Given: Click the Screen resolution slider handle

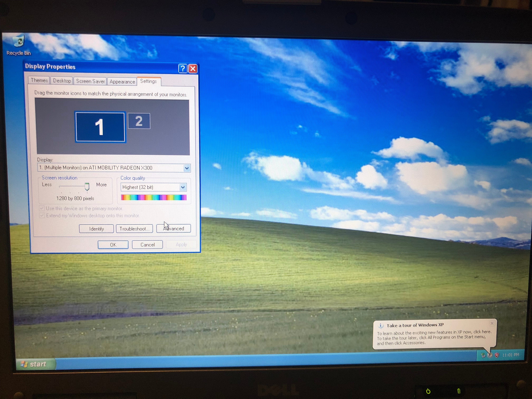Looking at the screenshot, I should [87, 187].
